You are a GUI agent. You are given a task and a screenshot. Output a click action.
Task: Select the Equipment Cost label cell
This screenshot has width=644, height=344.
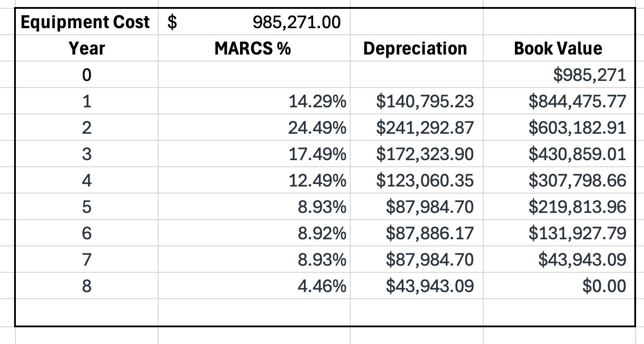point(85,22)
